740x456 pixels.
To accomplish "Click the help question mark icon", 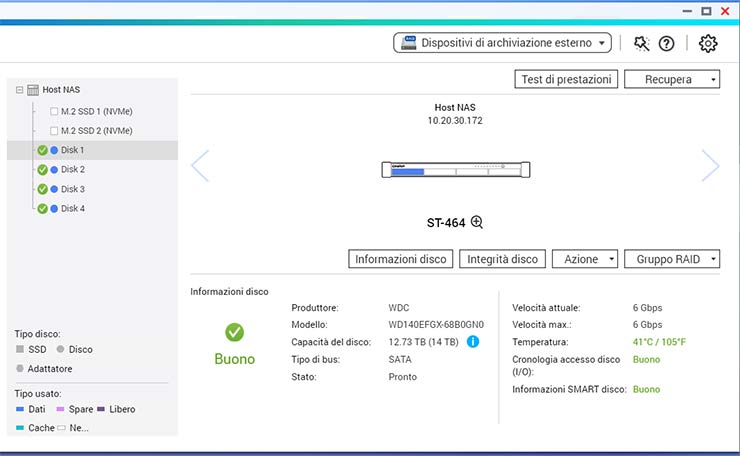I will pos(667,43).
